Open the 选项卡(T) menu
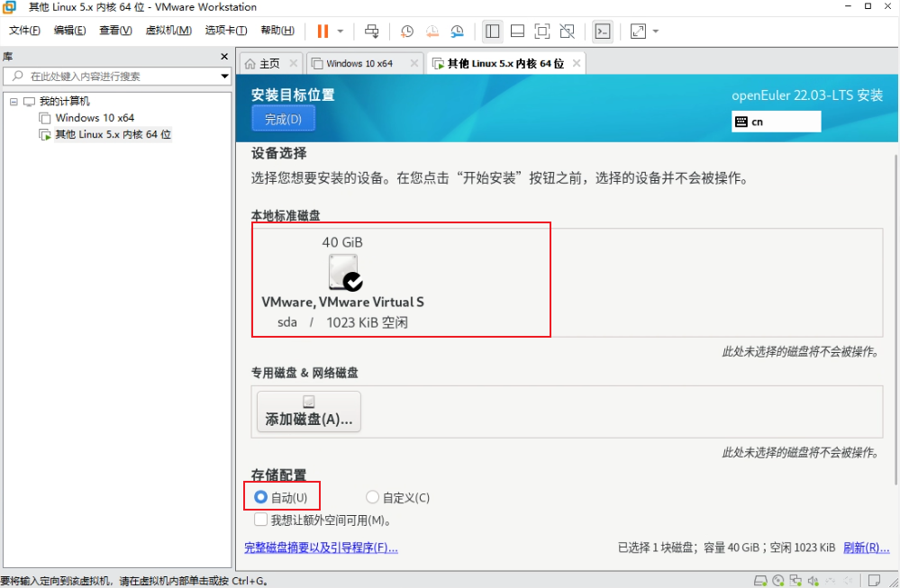 226,31
